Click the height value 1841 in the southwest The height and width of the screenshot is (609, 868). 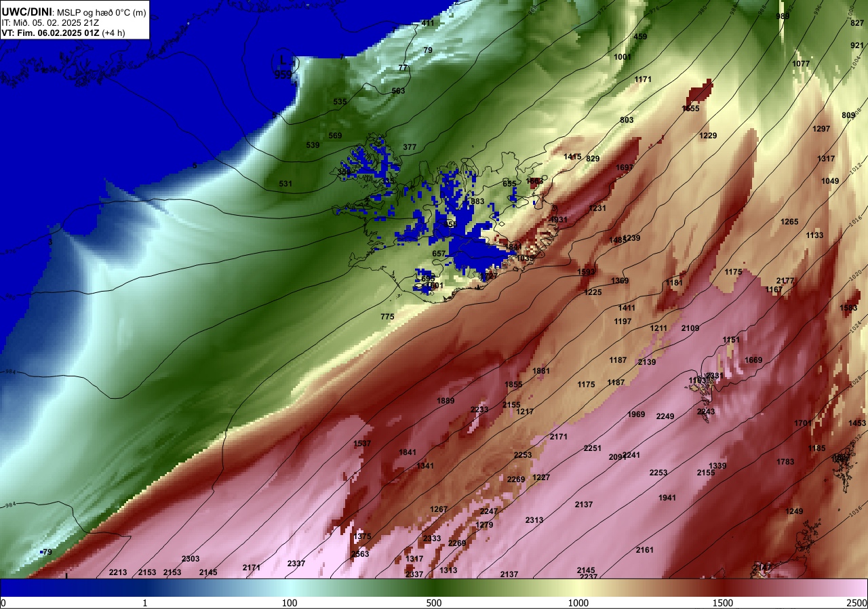point(408,452)
